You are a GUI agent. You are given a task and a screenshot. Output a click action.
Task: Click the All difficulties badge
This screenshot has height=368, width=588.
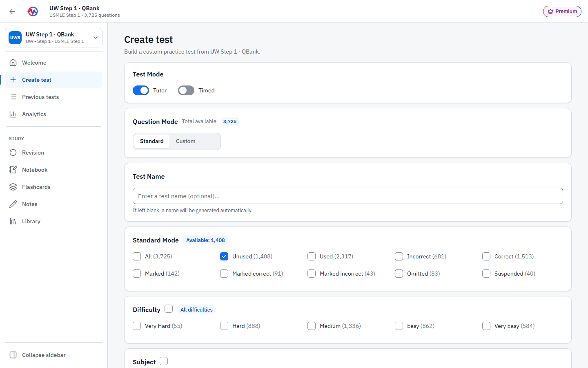pyautogui.click(x=196, y=310)
